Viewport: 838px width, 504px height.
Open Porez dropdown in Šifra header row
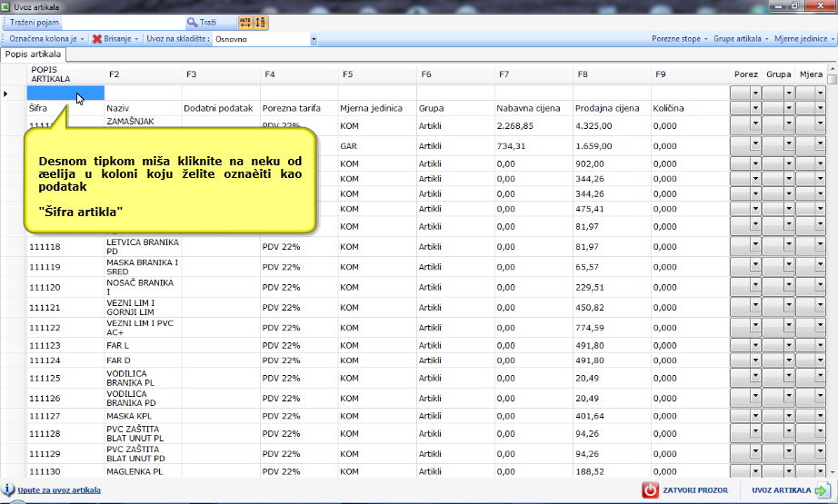(755, 108)
